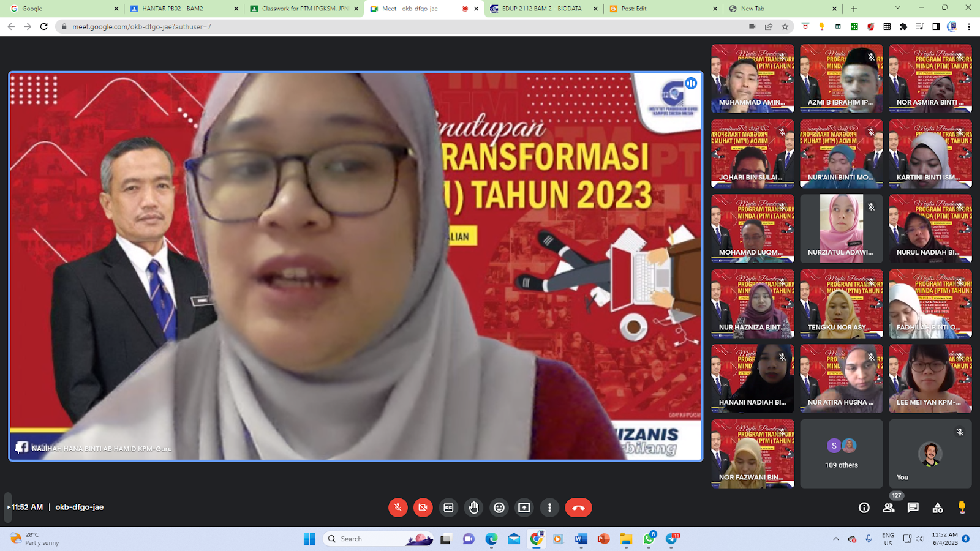Open the in-call chat panel

tap(913, 508)
